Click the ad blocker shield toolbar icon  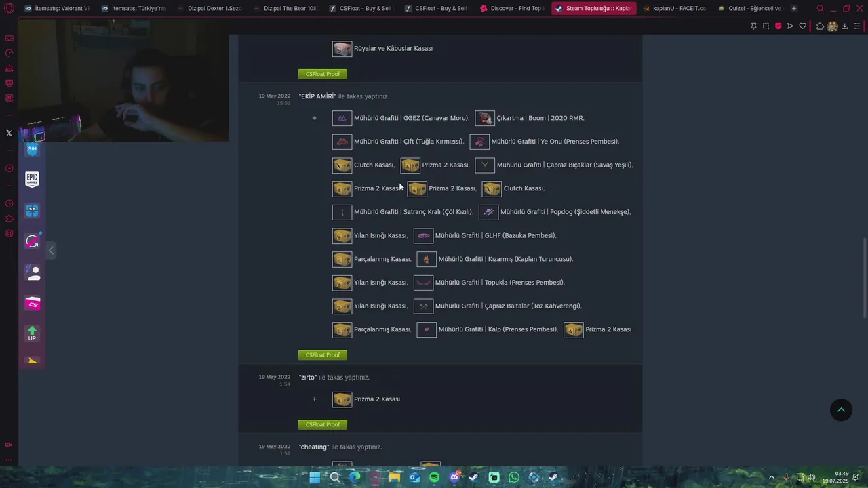coord(778,26)
